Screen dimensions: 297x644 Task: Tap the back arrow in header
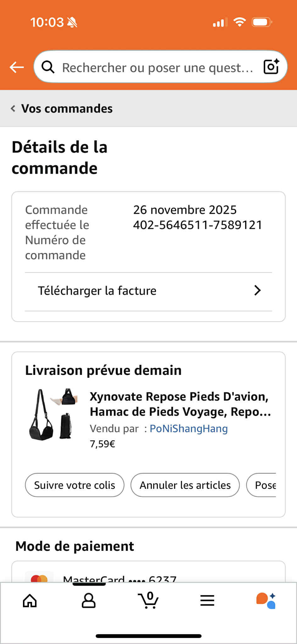click(x=17, y=67)
